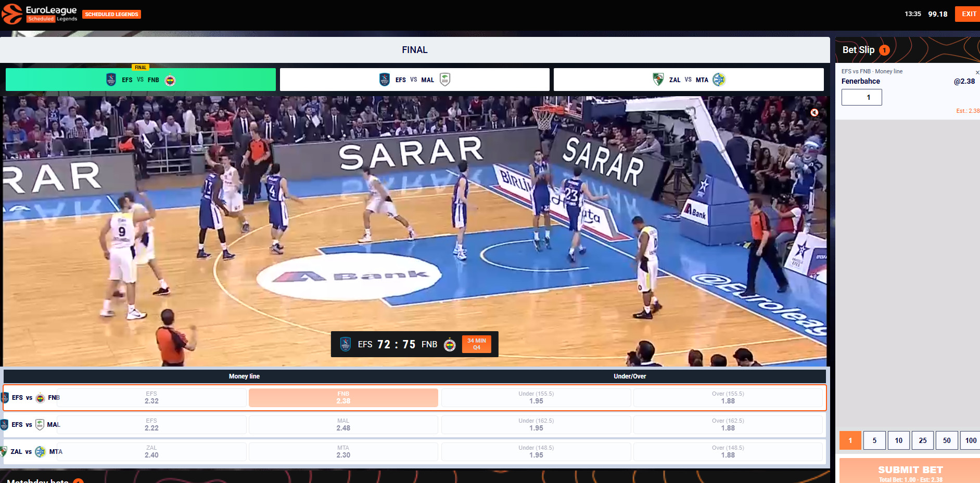
Task: Bet Over 148.5 for ZAL vs MTA
Action: point(728,452)
